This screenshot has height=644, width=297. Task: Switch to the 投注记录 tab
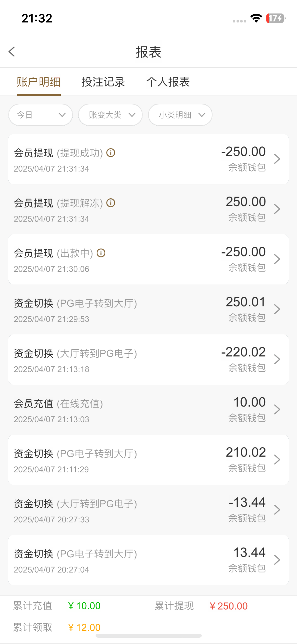[103, 82]
